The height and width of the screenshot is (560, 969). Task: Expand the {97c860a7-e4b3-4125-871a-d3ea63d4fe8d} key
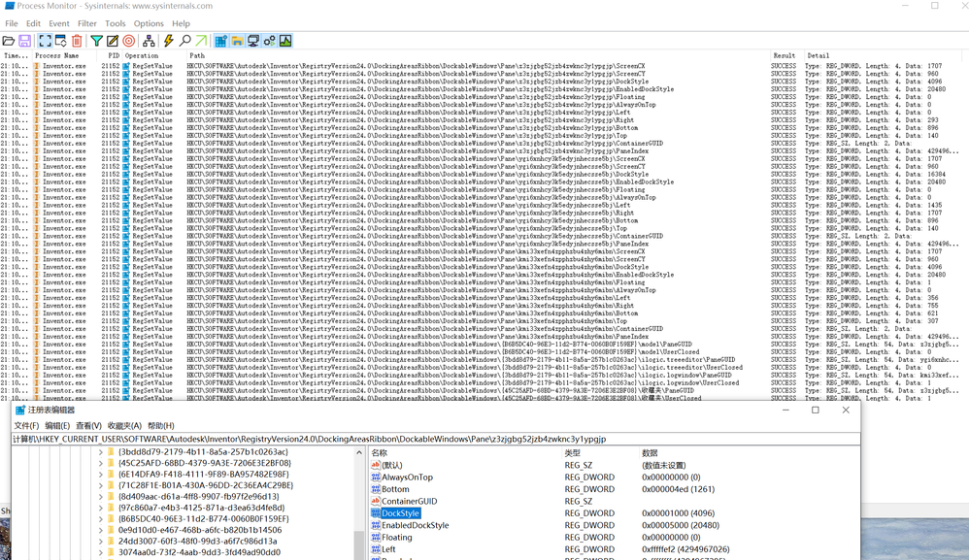[x=101, y=509]
